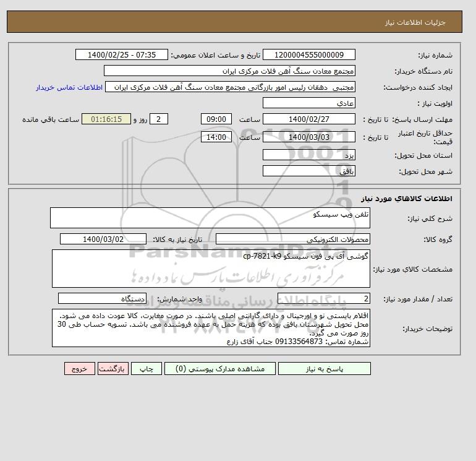
Task: Click the delivery city field بافق
Action: pos(308,171)
